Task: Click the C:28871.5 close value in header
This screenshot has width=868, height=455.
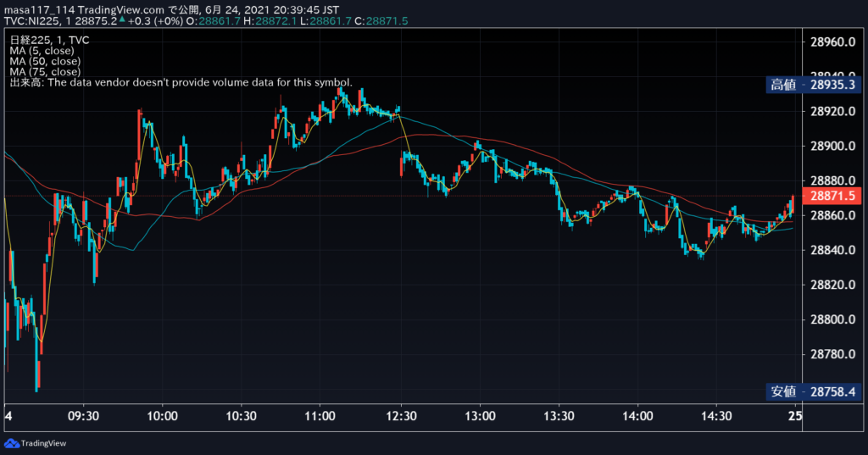Action: click(381, 21)
